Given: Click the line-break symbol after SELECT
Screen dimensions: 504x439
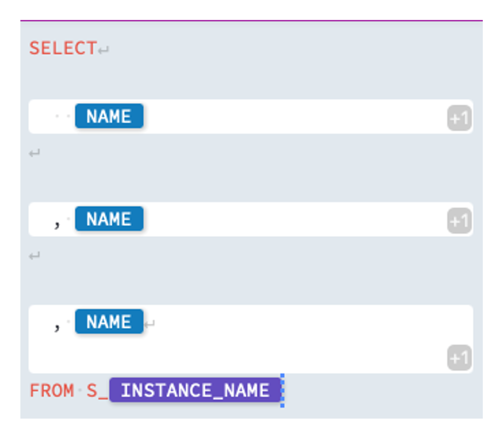Looking at the screenshot, I should click(104, 50).
